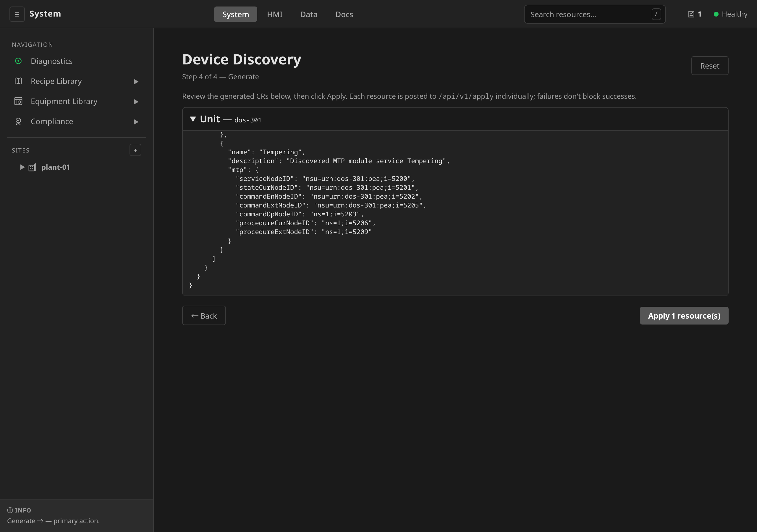Click the "procedureExtNodeID" JSON line
This screenshot has width=757, height=532.
304,232
